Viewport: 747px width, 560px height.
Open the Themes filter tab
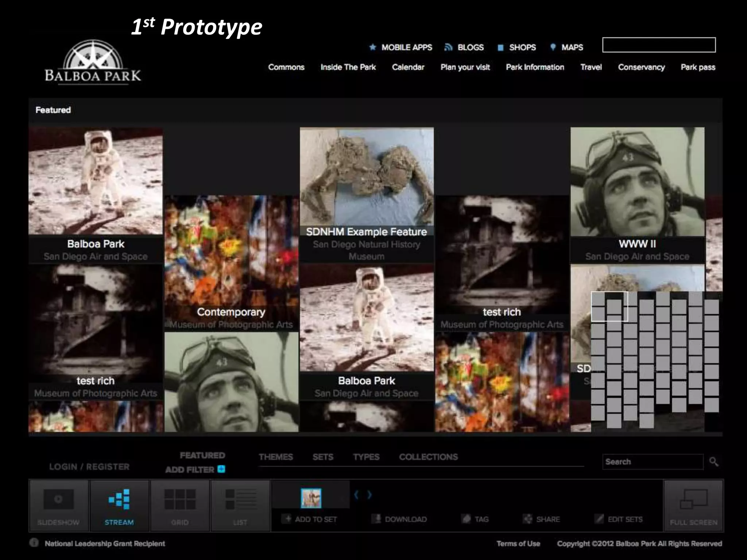click(x=276, y=457)
